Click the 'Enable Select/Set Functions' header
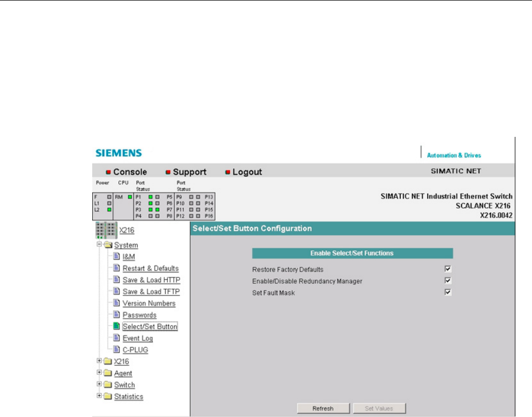This screenshot has width=532, height=417. point(352,254)
